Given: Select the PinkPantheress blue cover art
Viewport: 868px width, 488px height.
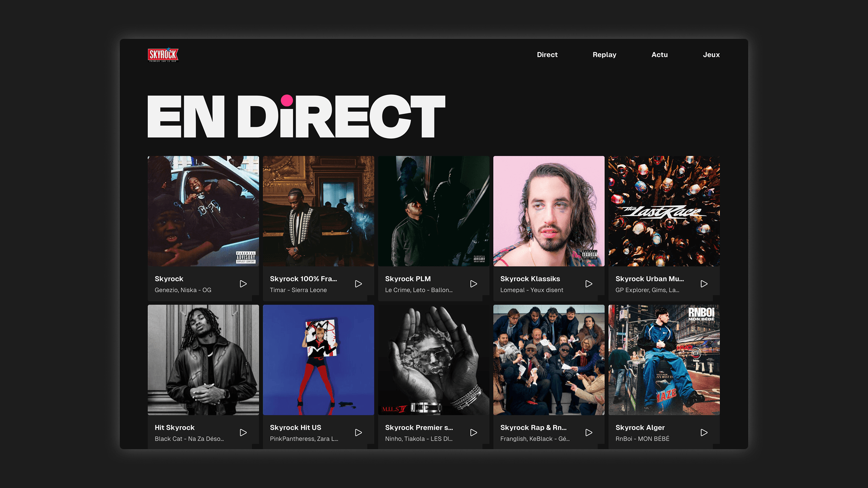Looking at the screenshot, I should pyautogui.click(x=319, y=360).
